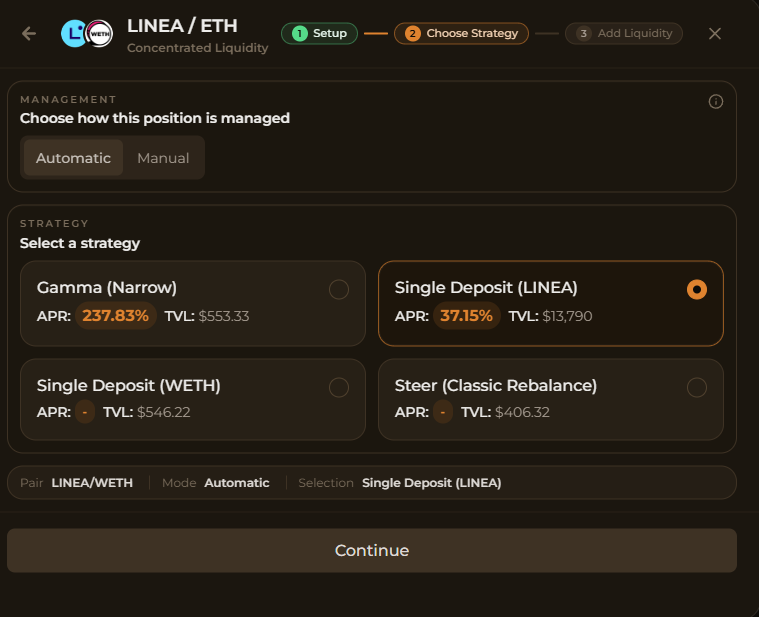
Task: Click the LINEA / ETH pair title
Action: point(182,26)
